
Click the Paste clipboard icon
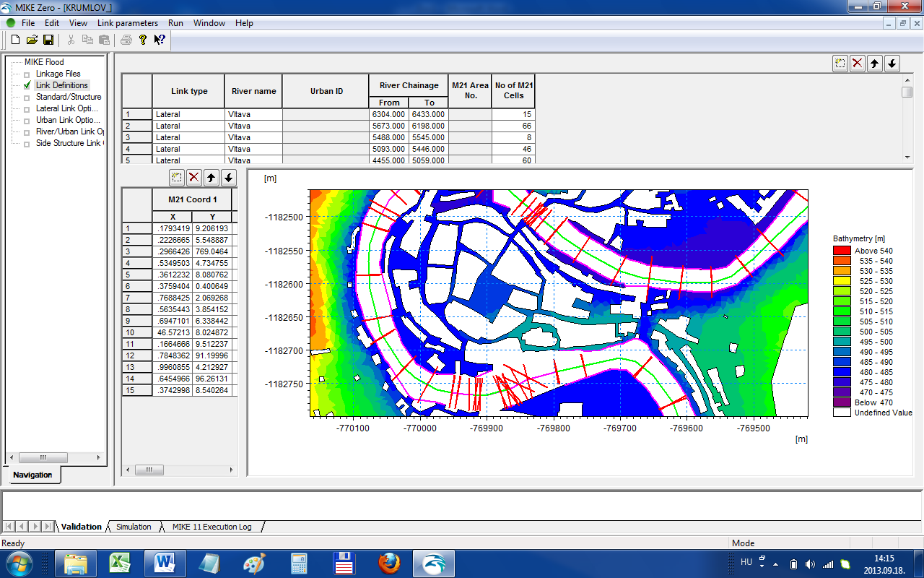104,40
